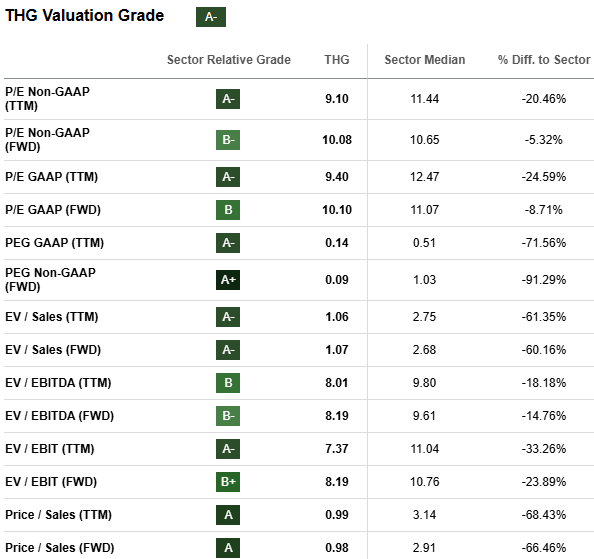
Task: Select the EV / Sales (TTM) row label
Action: point(52,317)
